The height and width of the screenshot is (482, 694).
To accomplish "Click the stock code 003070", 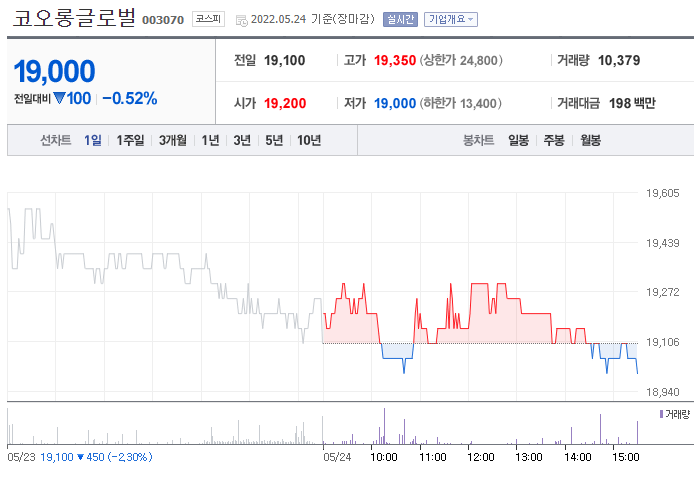I will [x=163, y=20].
